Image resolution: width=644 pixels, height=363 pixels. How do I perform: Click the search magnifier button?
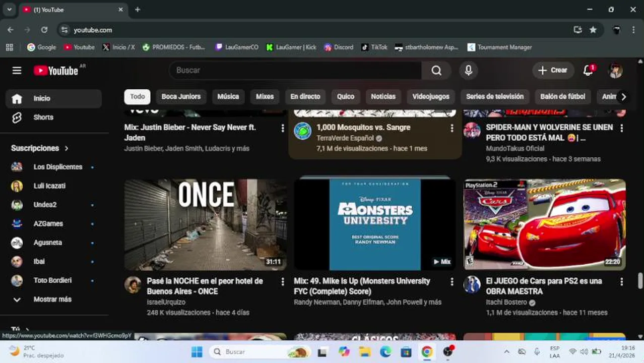436,71
